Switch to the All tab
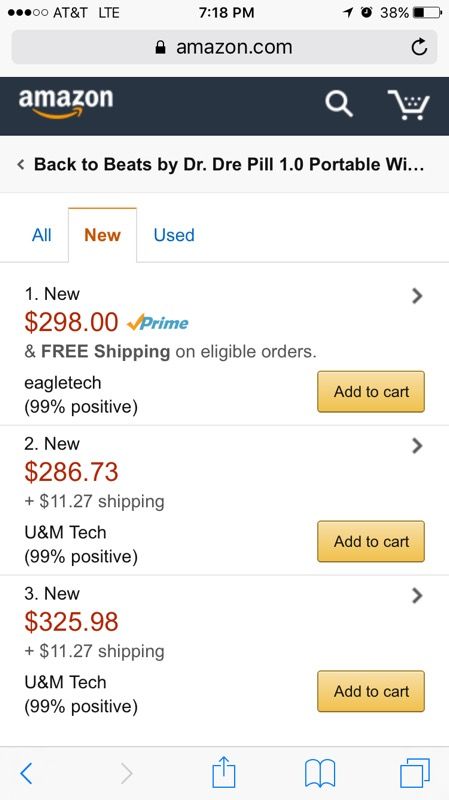The width and height of the screenshot is (449, 800). click(41, 235)
